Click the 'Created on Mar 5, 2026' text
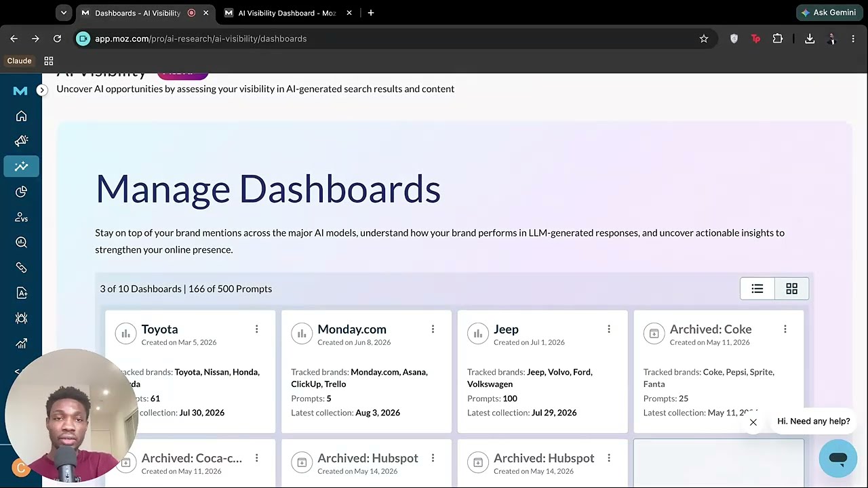Screen dimensions: 868x488 pyautogui.click(x=179, y=342)
